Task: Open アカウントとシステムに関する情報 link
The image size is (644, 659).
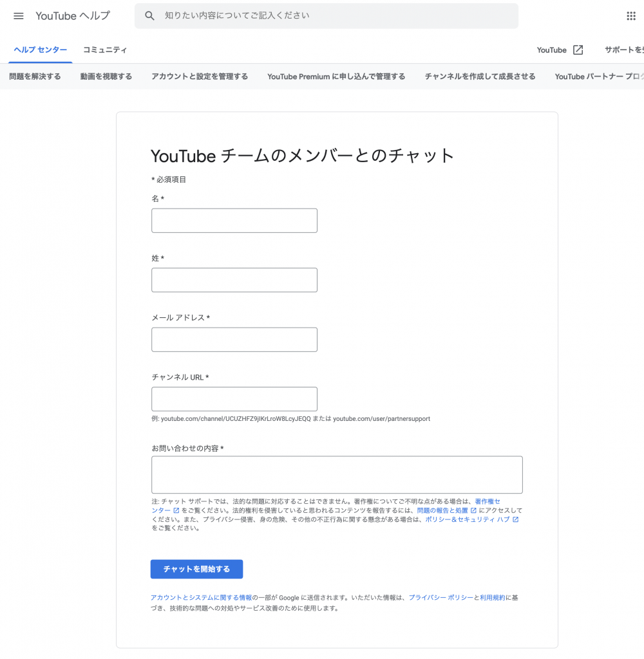Action: [x=201, y=598]
